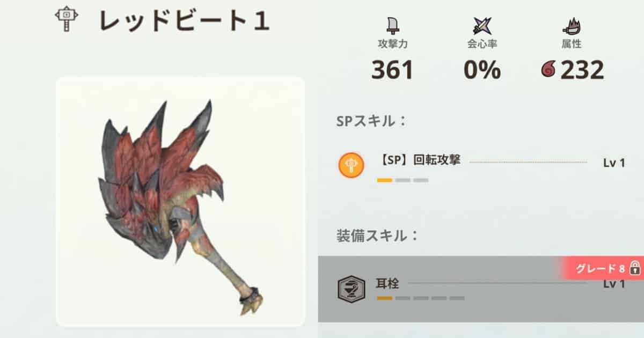This screenshot has height=338, width=644.
Task: Click the SP skill level progress bar
Action: [402, 180]
